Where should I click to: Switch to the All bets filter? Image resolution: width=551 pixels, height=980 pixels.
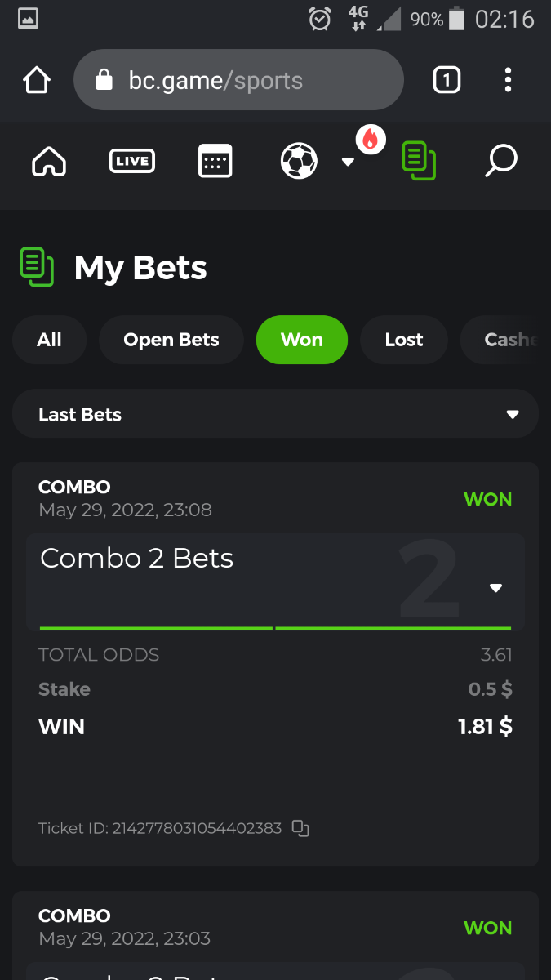(49, 340)
